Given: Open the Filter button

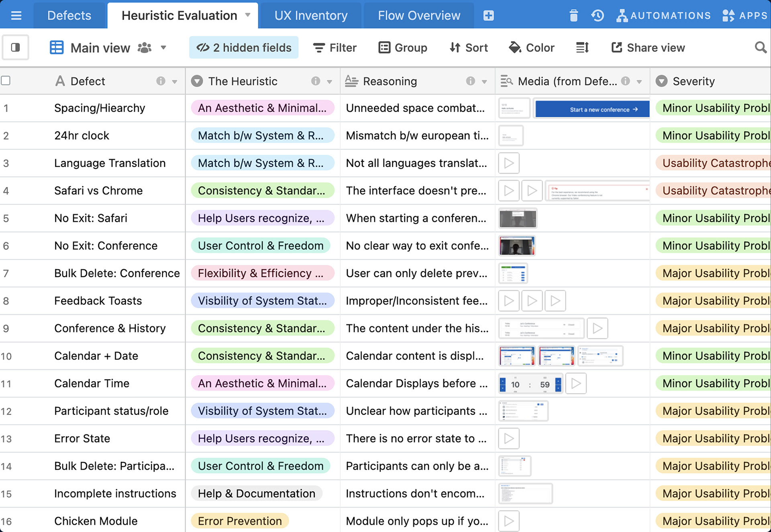Looking at the screenshot, I should [x=335, y=47].
